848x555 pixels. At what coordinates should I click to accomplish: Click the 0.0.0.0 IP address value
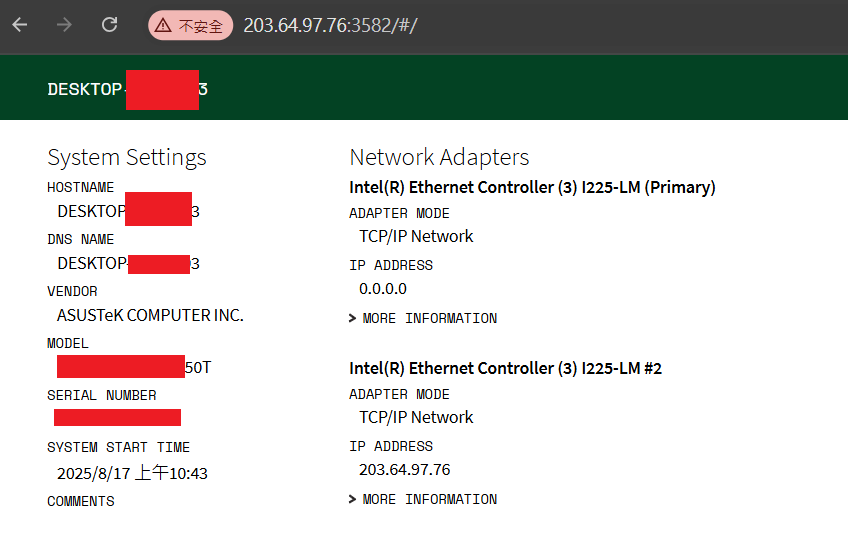tap(383, 289)
